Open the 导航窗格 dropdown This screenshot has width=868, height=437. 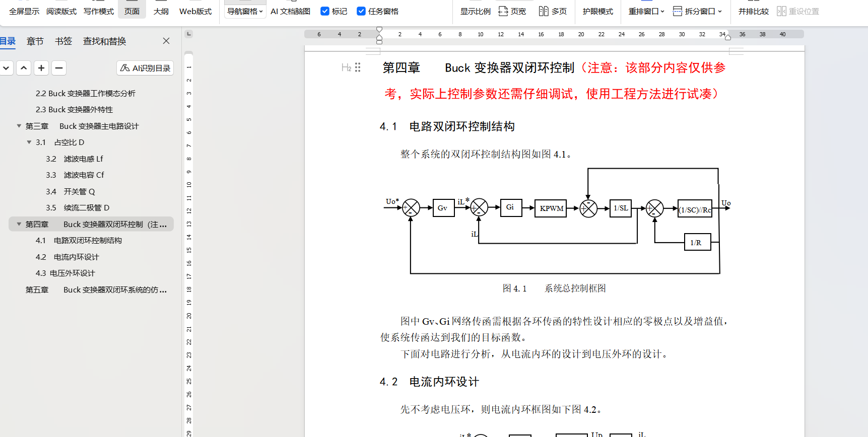point(245,11)
